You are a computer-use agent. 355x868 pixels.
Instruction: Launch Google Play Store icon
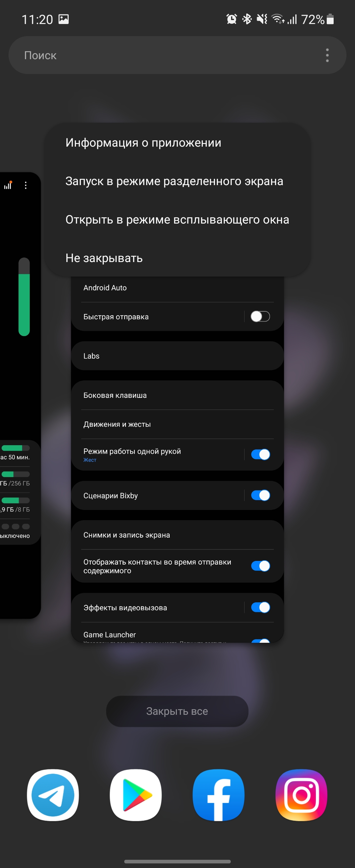136,795
